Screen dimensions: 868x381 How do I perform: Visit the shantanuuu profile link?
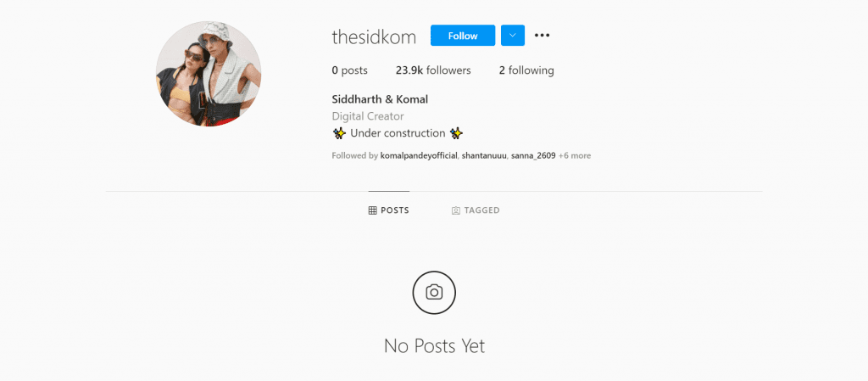(x=484, y=155)
